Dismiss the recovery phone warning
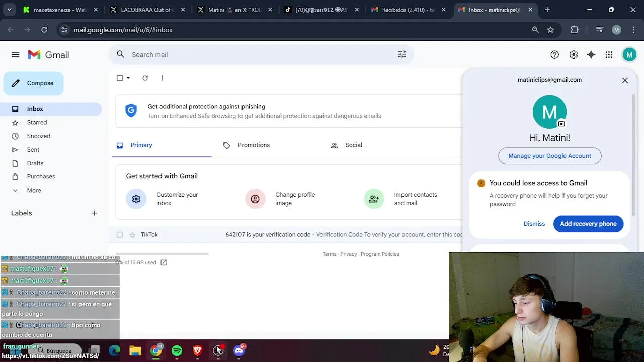 pyautogui.click(x=534, y=224)
